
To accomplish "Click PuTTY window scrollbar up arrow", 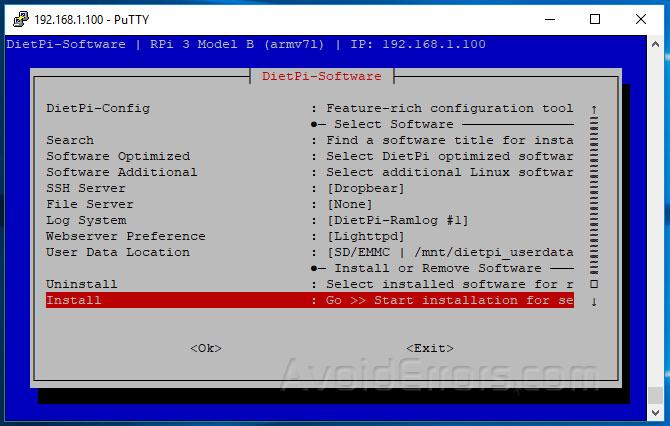I will coord(655,45).
